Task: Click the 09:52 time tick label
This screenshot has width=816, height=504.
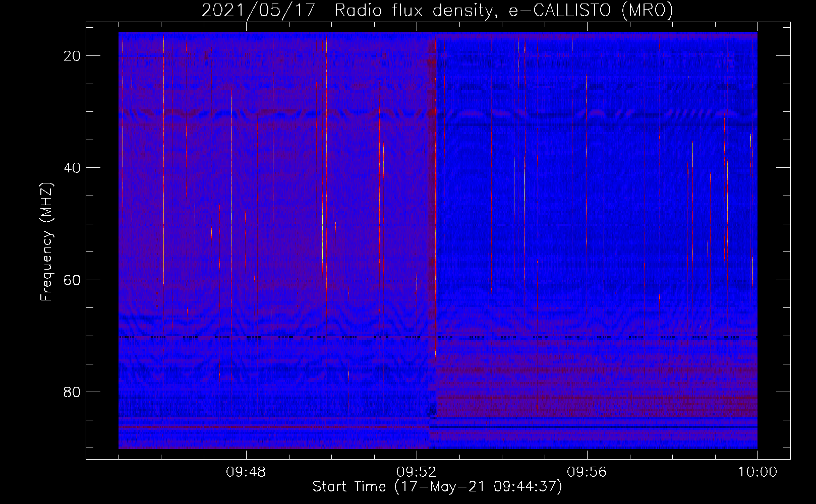Action: click(x=416, y=472)
